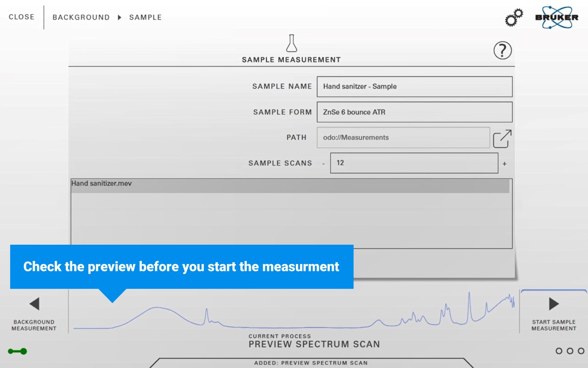The image size is (588, 368).
Task: Click the Sample Scans value field
Action: (413, 163)
